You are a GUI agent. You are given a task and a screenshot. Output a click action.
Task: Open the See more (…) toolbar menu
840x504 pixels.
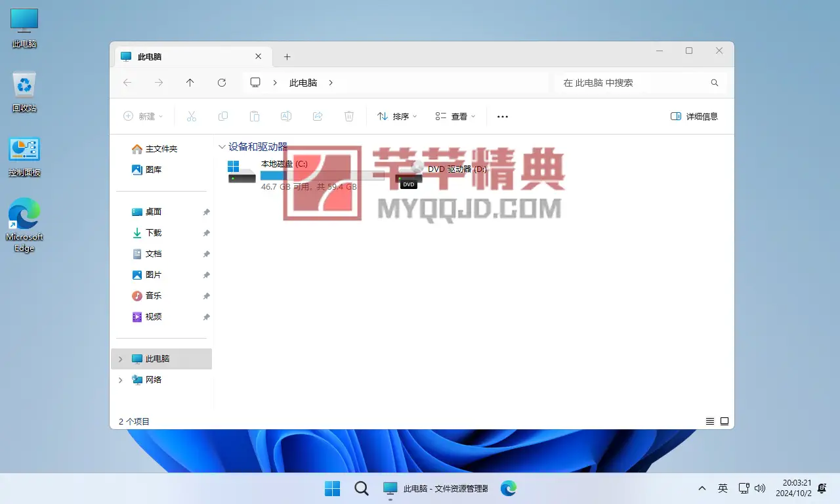pos(503,116)
